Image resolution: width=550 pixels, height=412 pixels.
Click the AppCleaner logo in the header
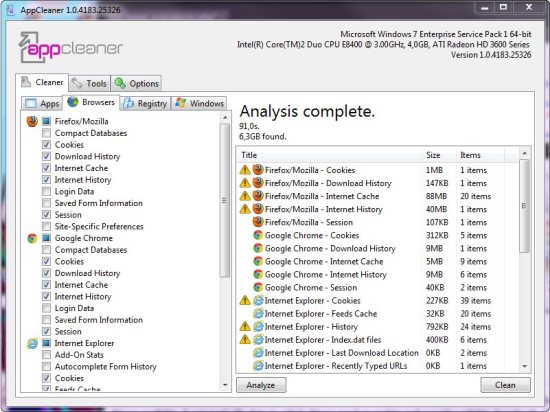click(x=71, y=47)
